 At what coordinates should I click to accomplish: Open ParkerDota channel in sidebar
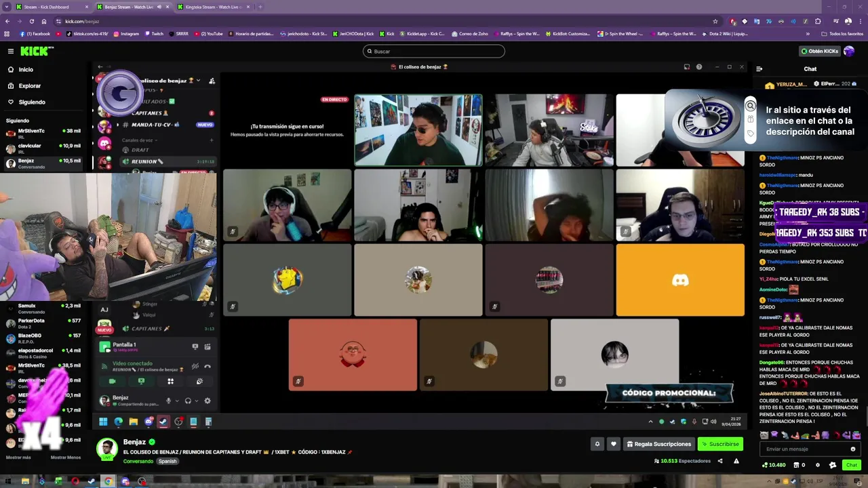click(45, 323)
